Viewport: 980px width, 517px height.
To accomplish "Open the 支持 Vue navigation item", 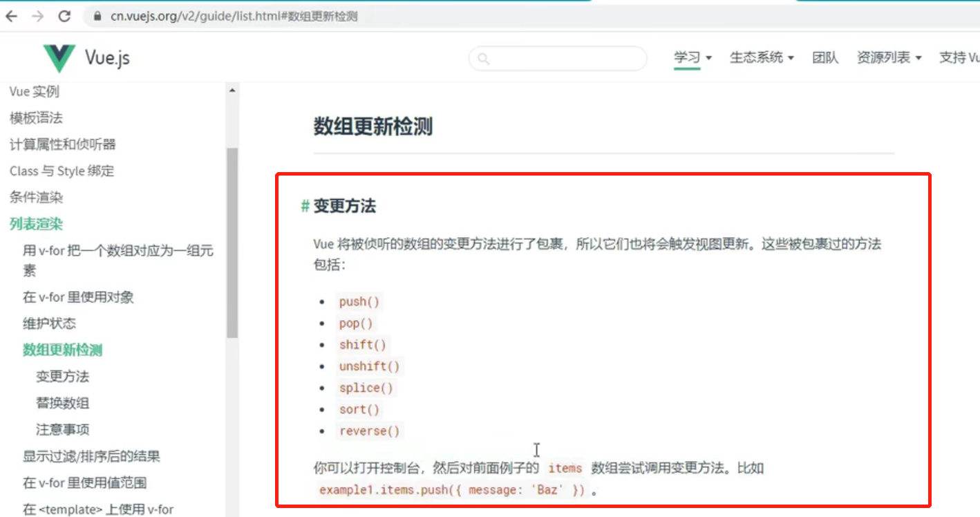I will tap(959, 58).
